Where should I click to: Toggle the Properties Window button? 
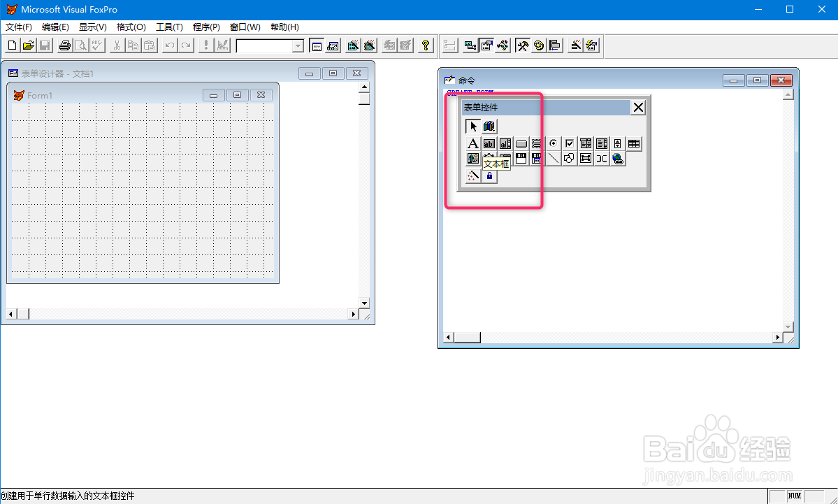486,46
